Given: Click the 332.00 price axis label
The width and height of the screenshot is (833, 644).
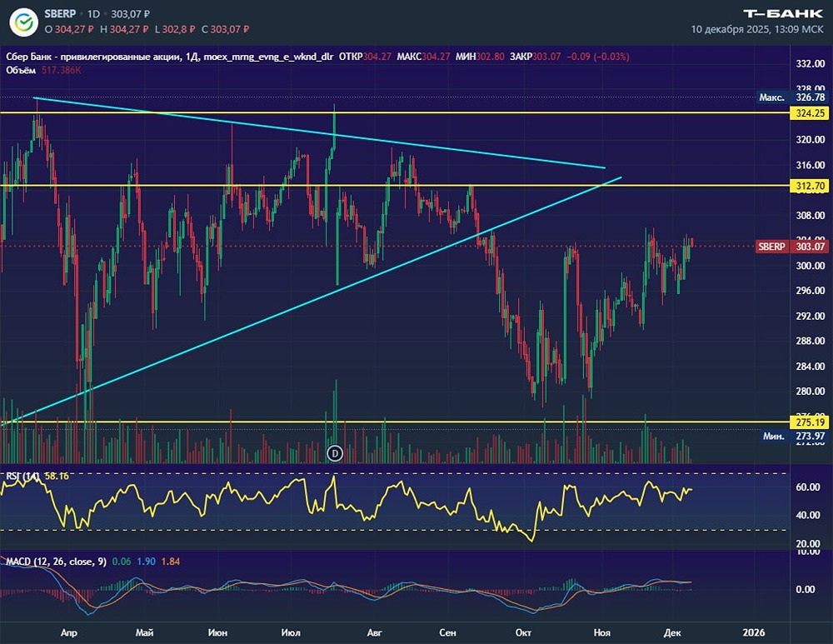Looking at the screenshot, I should pyautogui.click(x=811, y=64).
